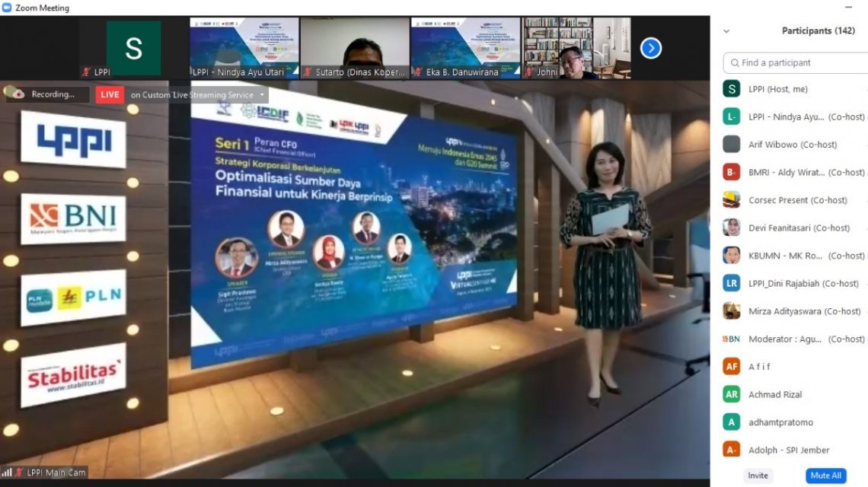
Task: Click the signal strength icon by LPPI Main Cam
Action: pos(7,472)
